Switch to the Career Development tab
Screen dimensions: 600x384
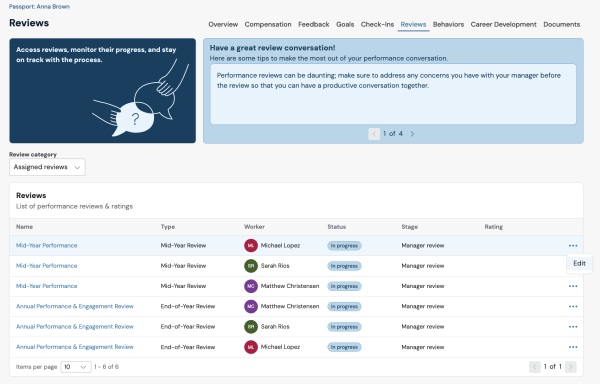(503, 24)
